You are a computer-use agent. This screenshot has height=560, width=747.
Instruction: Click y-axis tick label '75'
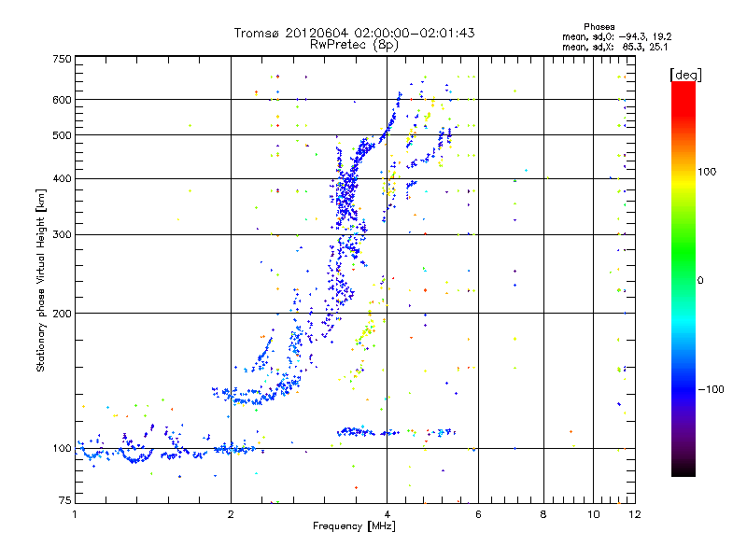(65, 500)
